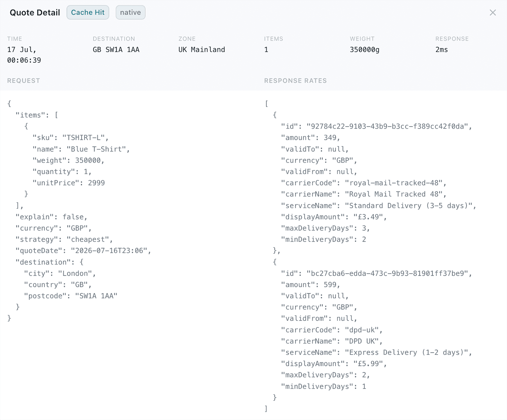Click the "quantity": 1 line
Image resolution: width=507 pixels, height=420 pixels.
point(62,172)
